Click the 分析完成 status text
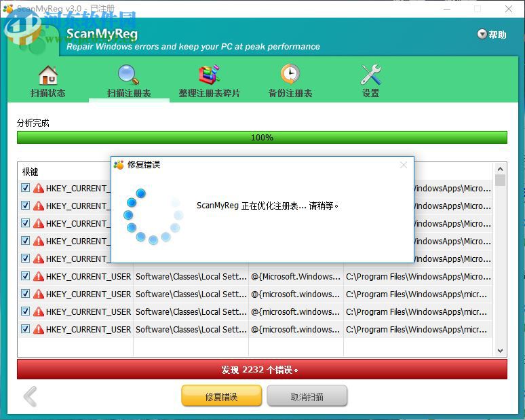This screenshot has height=420, width=525. point(33,123)
